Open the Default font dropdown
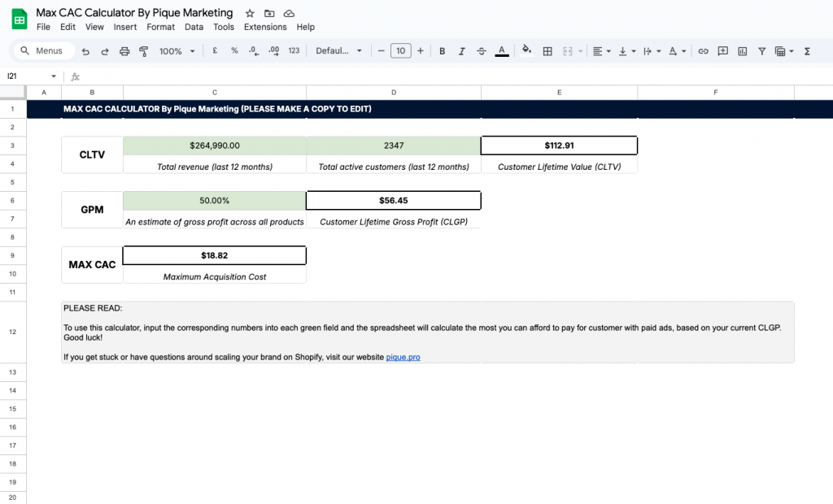Viewport: 833px width, 504px height. tap(339, 51)
